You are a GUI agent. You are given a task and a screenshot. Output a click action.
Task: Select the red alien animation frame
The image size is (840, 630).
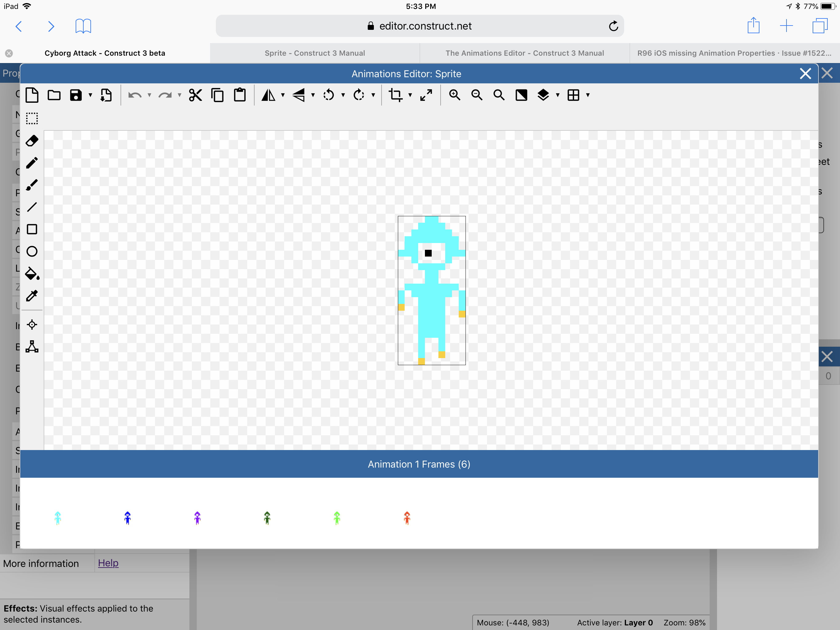(x=406, y=517)
